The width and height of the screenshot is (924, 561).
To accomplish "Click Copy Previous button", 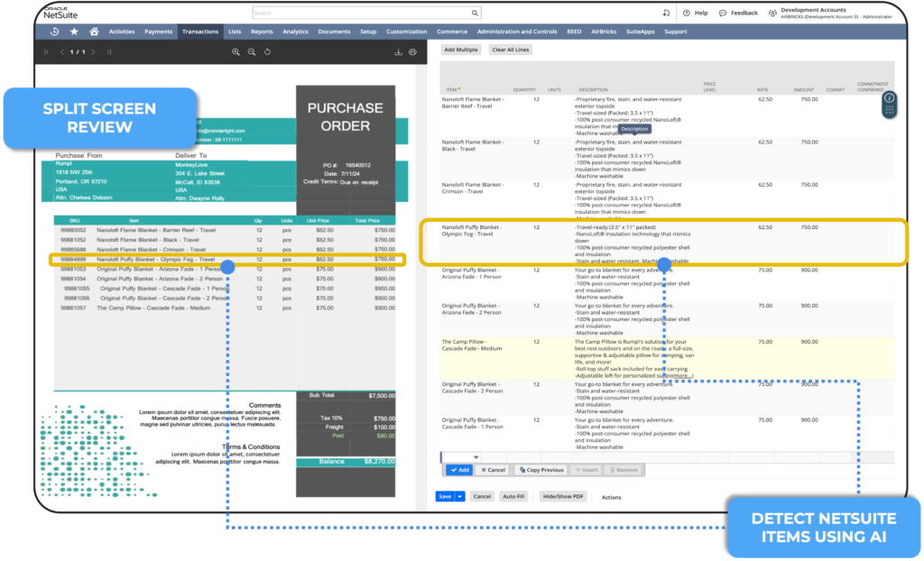I will click(x=541, y=470).
